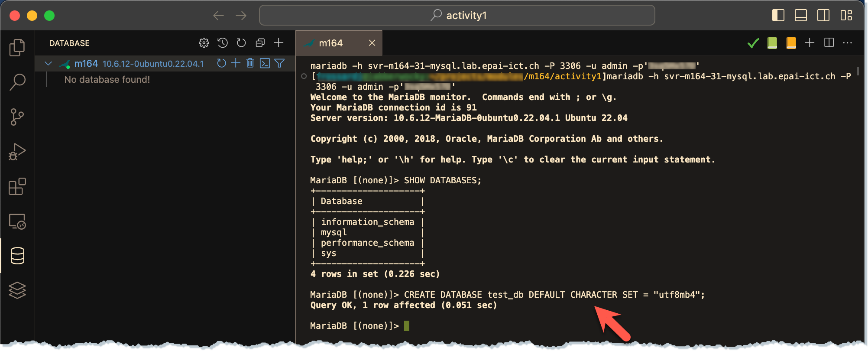Click '4 rows in set' result line
The image size is (868, 351).
[375, 274]
